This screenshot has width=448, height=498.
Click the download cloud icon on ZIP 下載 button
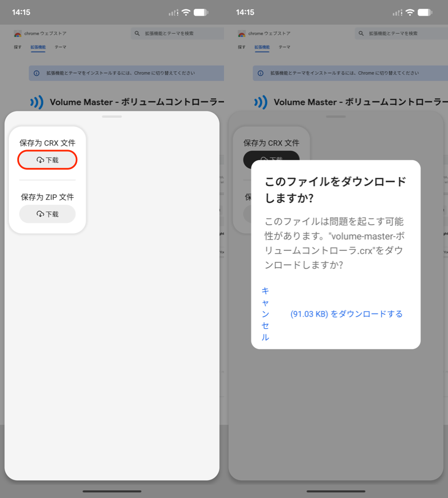tap(39, 214)
